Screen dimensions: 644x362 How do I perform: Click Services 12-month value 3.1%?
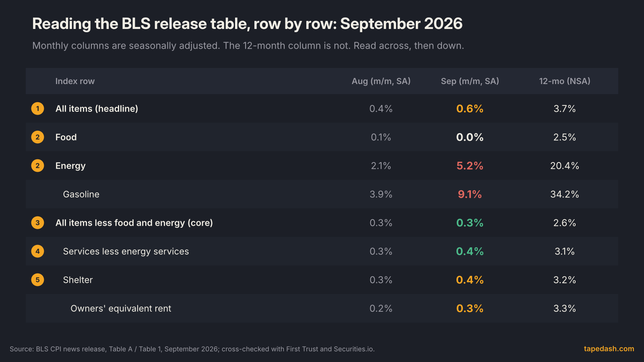(x=565, y=251)
